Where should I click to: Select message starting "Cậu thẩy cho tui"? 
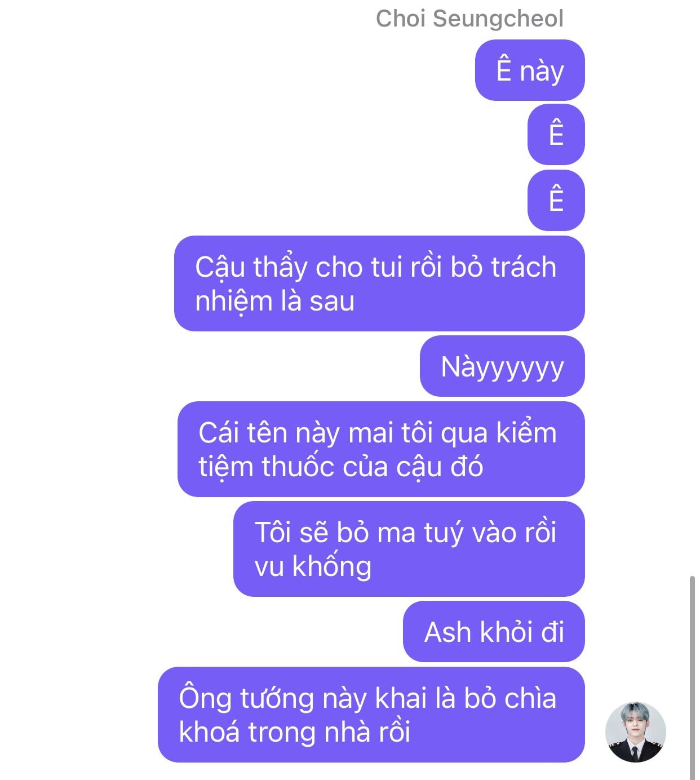pyautogui.click(x=379, y=283)
